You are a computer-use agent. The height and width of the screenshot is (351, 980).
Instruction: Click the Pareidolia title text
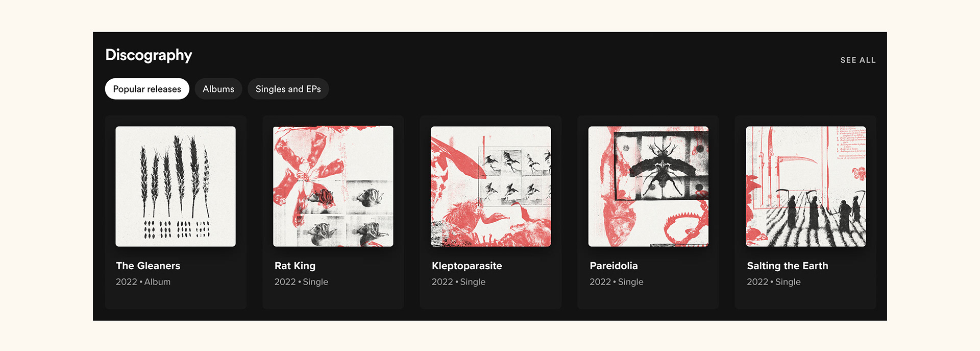tap(614, 266)
